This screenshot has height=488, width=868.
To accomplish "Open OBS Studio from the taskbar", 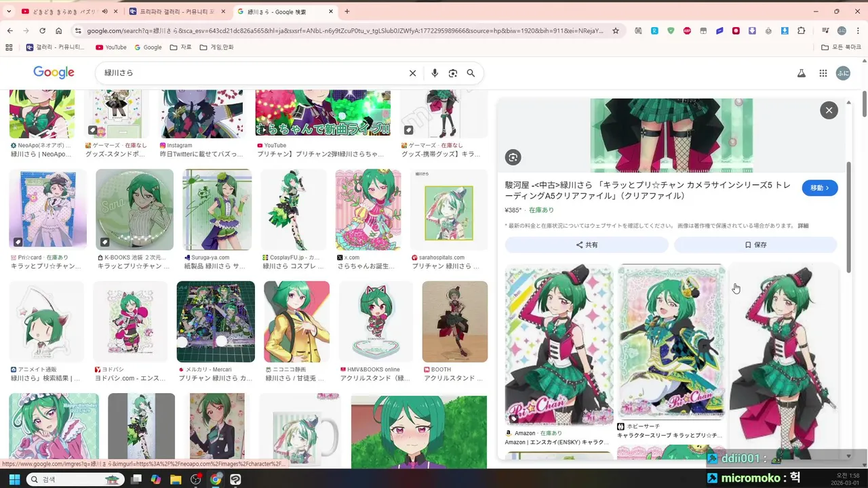I will click(196, 479).
